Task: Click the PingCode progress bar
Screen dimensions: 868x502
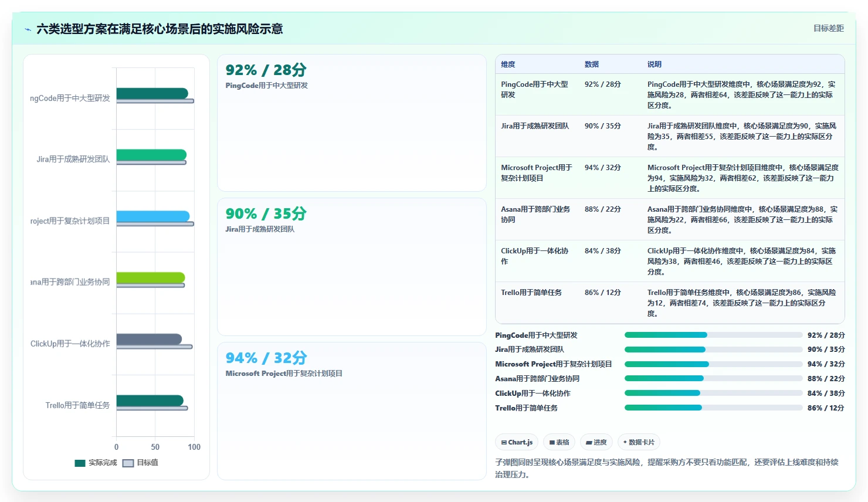Action: click(x=713, y=335)
